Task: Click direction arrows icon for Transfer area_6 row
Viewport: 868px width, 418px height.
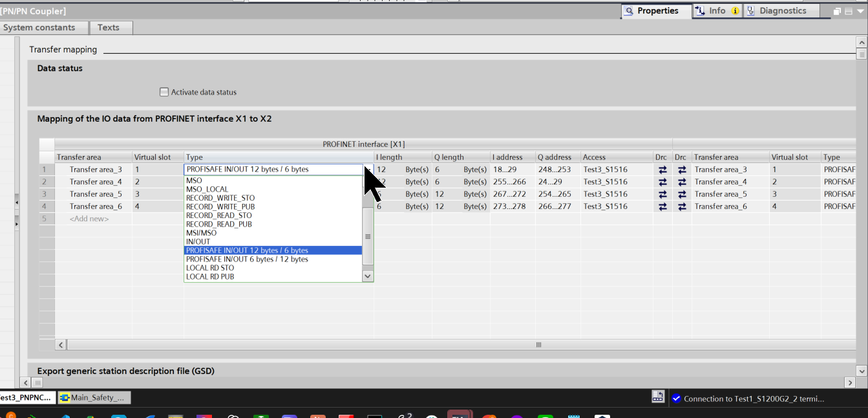Action: click(662, 206)
